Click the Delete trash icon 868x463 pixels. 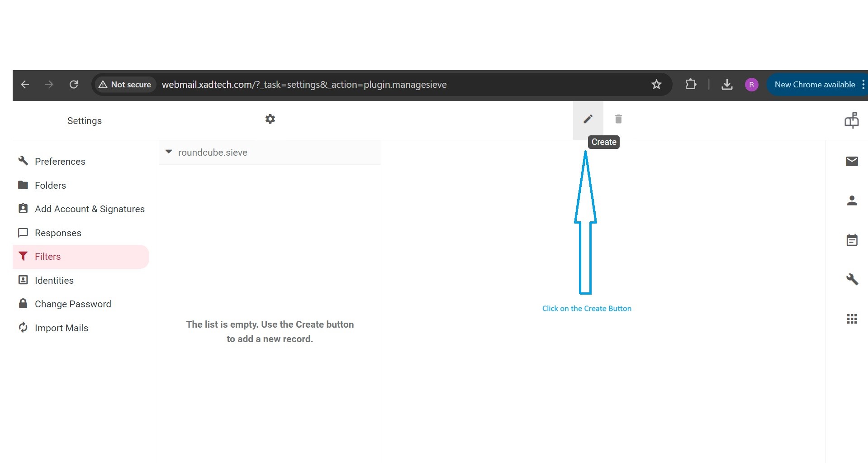point(618,119)
